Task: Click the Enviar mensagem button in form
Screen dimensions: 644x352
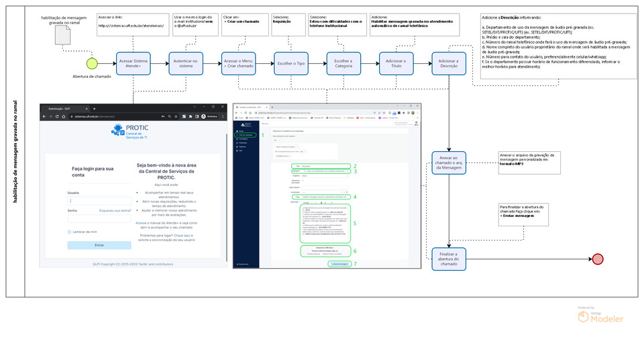Action: coord(340,264)
